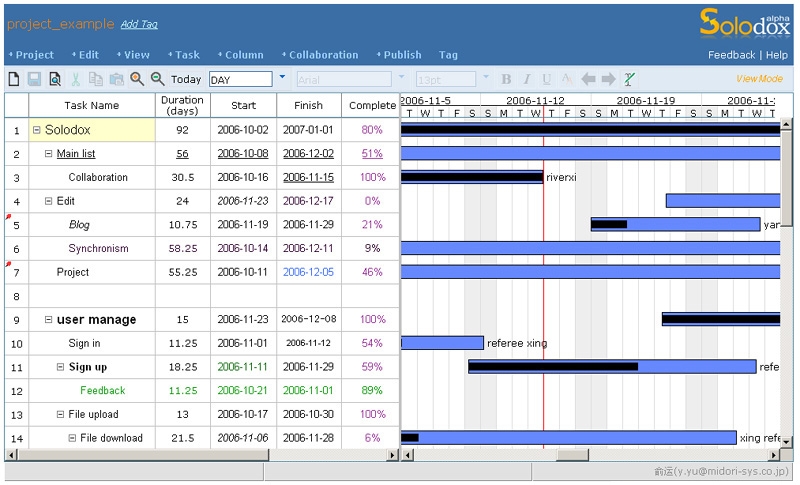The width and height of the screenshot is (800, 485).
Task: Click the Zoom in magnifier icon
Action: 137,79
